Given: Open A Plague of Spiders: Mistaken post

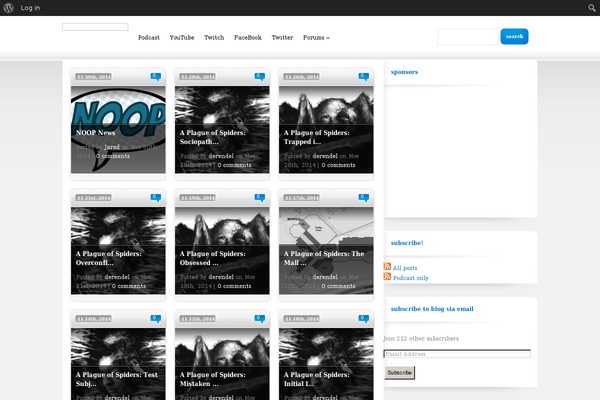Looking at the screenshot, I should click(213, 379).
